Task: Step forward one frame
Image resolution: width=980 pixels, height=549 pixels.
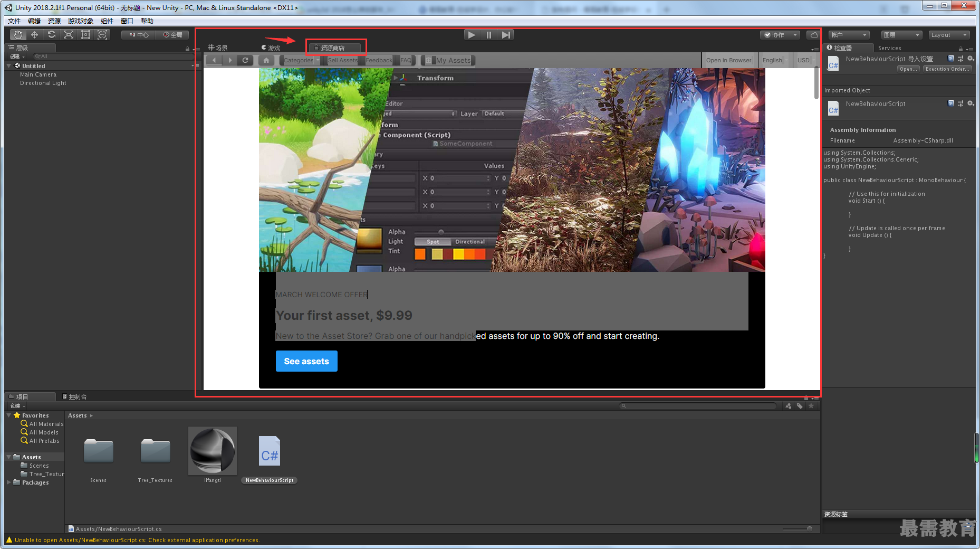Action: pyautogui.click(x=506, y=35)
